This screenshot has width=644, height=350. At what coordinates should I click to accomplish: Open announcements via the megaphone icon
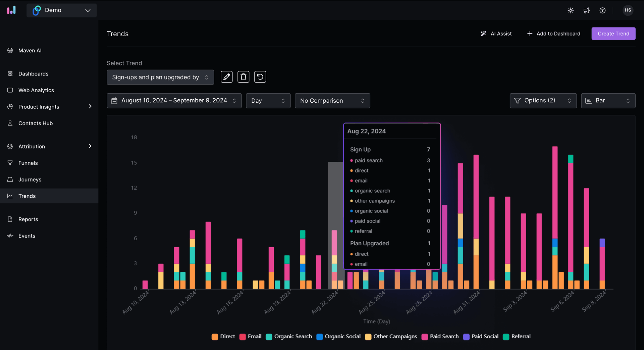pyautogui.click(x=586, y=10)
